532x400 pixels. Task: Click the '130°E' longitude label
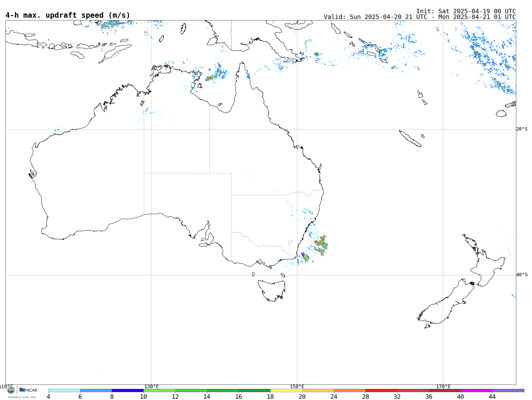[x=151, y=387]
